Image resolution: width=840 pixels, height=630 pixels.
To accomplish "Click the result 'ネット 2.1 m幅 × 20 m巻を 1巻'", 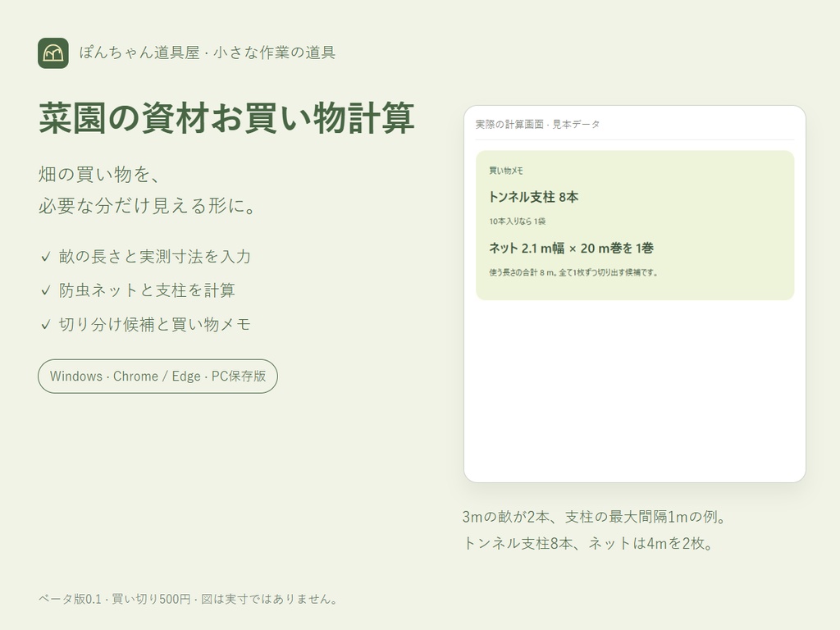I will pos(571,248).
